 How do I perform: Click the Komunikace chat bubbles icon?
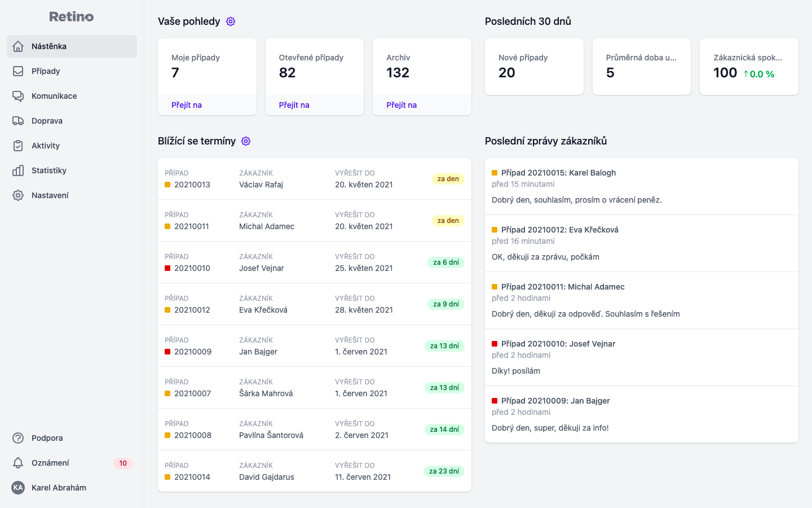18,96
